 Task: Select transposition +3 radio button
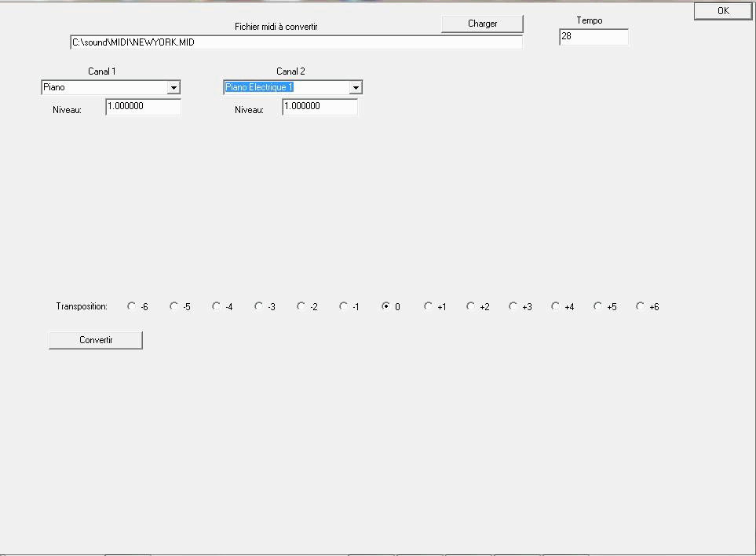[x=513, y=306]
